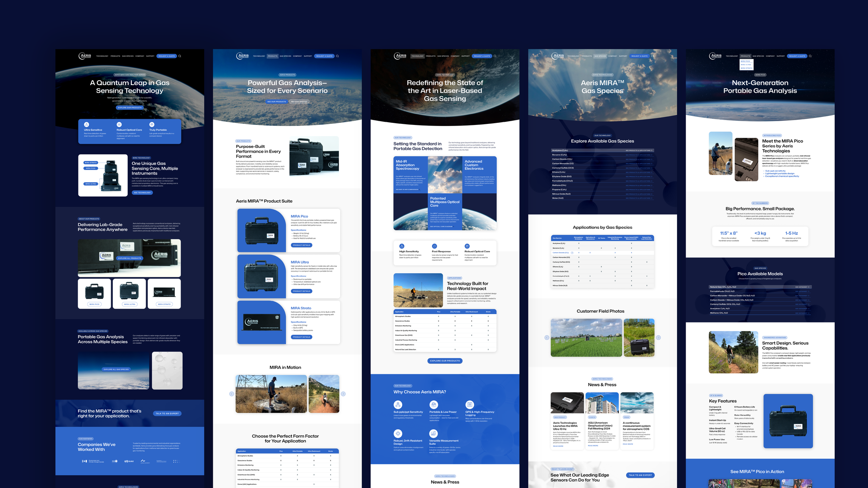868x488 pixels.
Task: Click the right arrow of the MIRA in Motion carousel
Action: (x=343, y=394)
